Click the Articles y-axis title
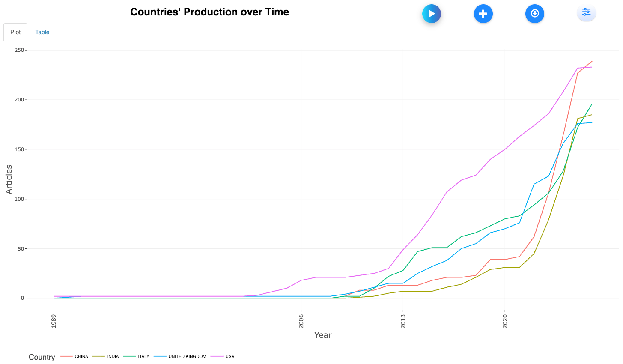Screen dimensions: 623x364 pos(9,179)
